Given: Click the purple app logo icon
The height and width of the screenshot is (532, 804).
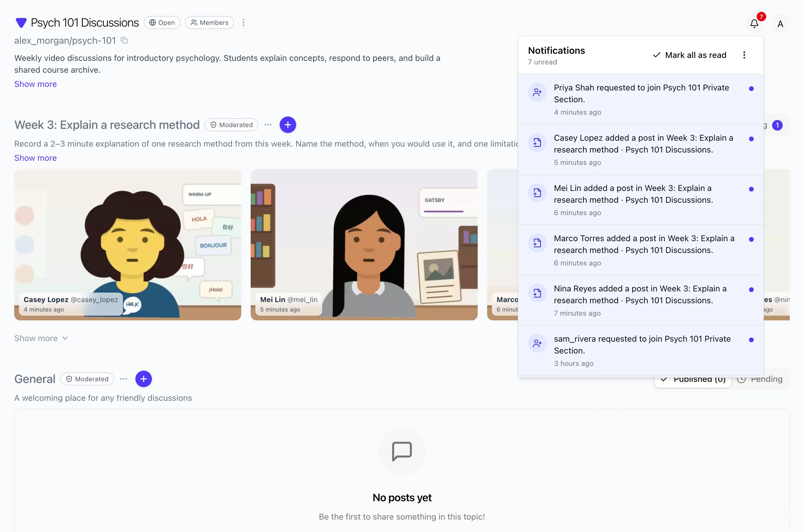Looking at the screenshot, I should pyautogui.click(x=21, y=23).
